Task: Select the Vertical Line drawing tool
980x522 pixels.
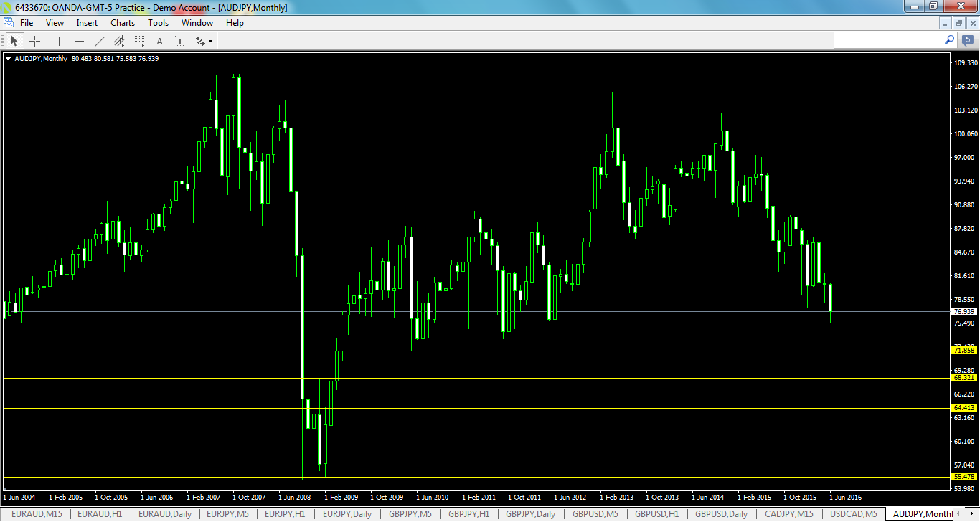Action: click(x=59, y=41)
